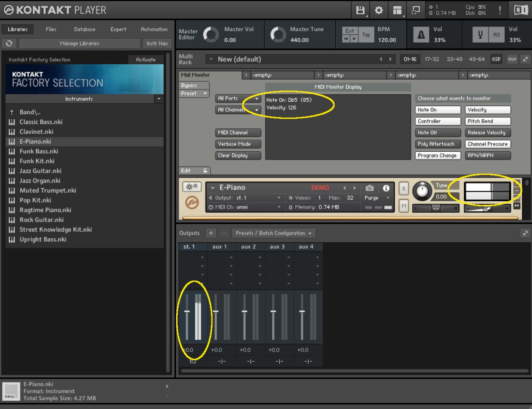532x409 pixels.
Task: Add a new output channel
Action: click(211, 233)
